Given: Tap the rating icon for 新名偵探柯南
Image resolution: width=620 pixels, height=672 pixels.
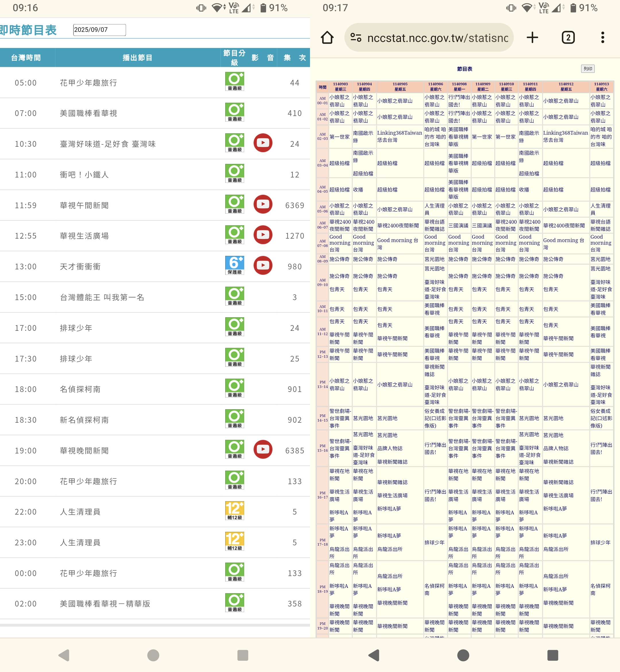Looking at the screenshot, I should (235, 419).
